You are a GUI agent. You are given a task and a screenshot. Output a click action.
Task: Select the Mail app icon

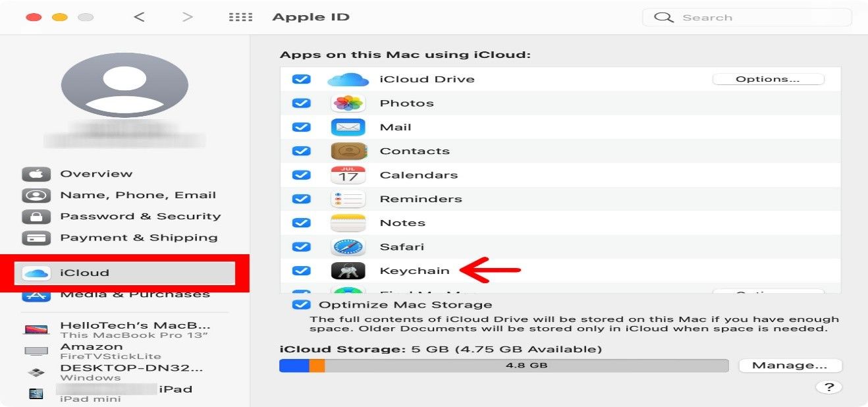(x=348, y=126)
